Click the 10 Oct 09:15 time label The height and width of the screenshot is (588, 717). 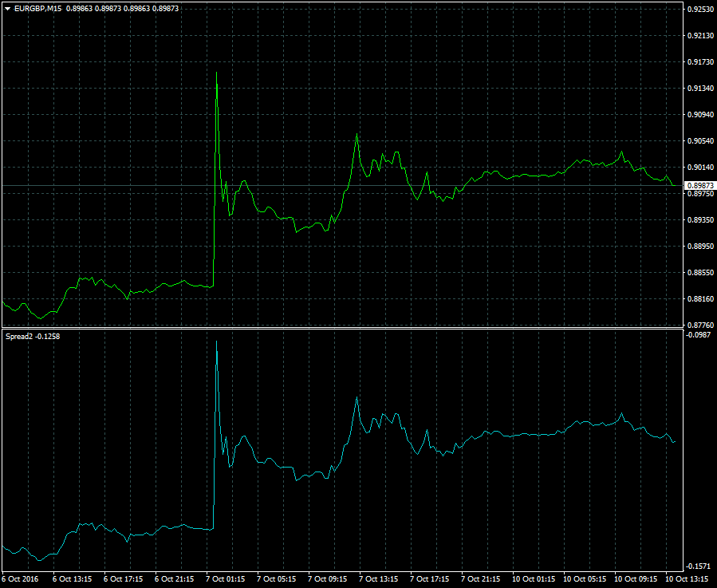pos(636,579)
